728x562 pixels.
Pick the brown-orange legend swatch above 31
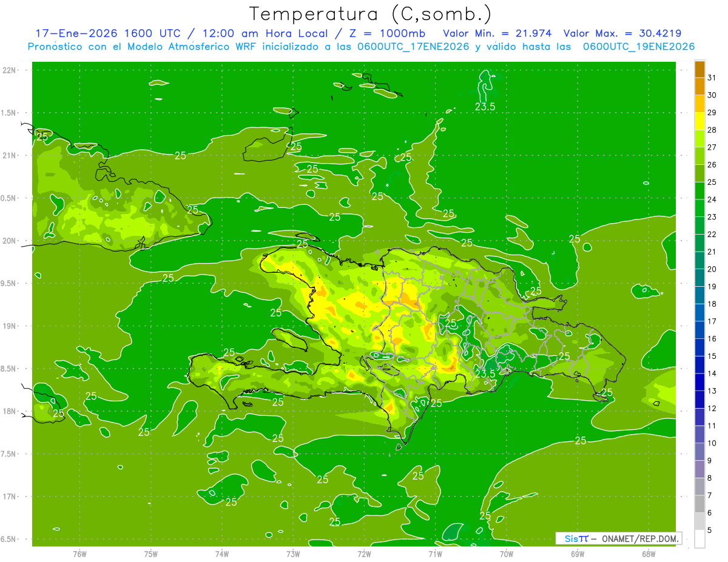(x=699, y=69)
